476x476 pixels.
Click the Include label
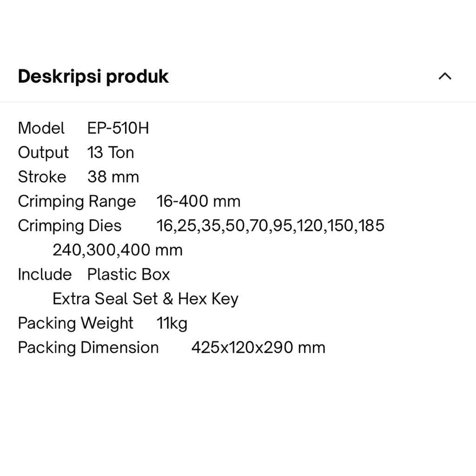45,274
